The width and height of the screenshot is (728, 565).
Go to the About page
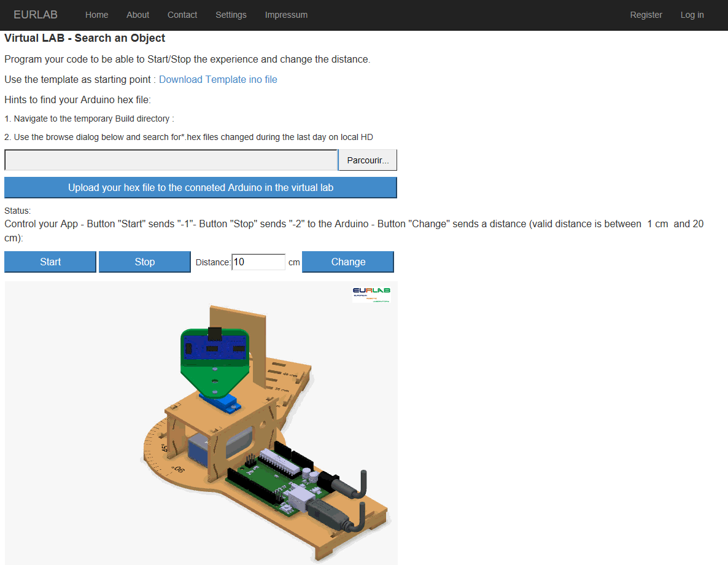coord(137,15)
